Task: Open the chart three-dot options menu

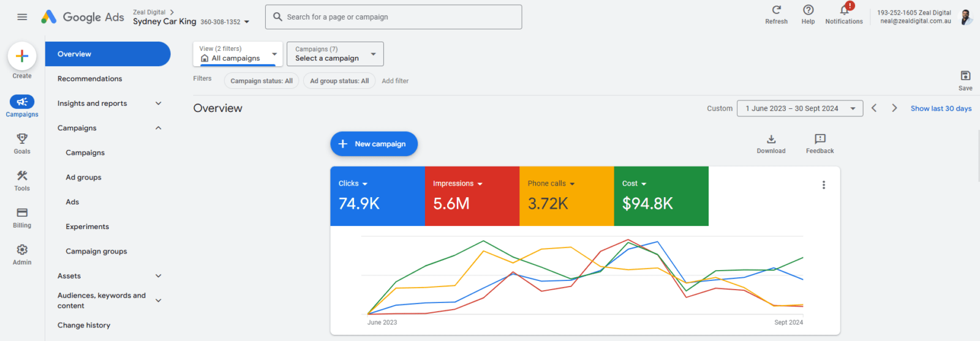Action: (824, 185)
